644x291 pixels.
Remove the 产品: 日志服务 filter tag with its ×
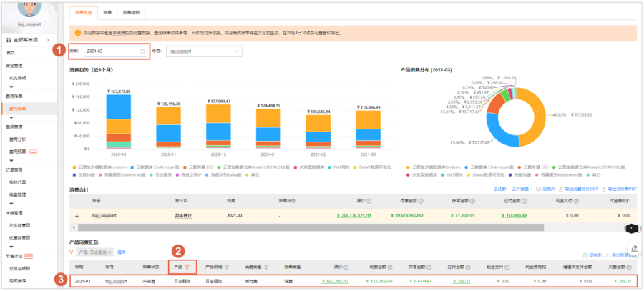109,252
